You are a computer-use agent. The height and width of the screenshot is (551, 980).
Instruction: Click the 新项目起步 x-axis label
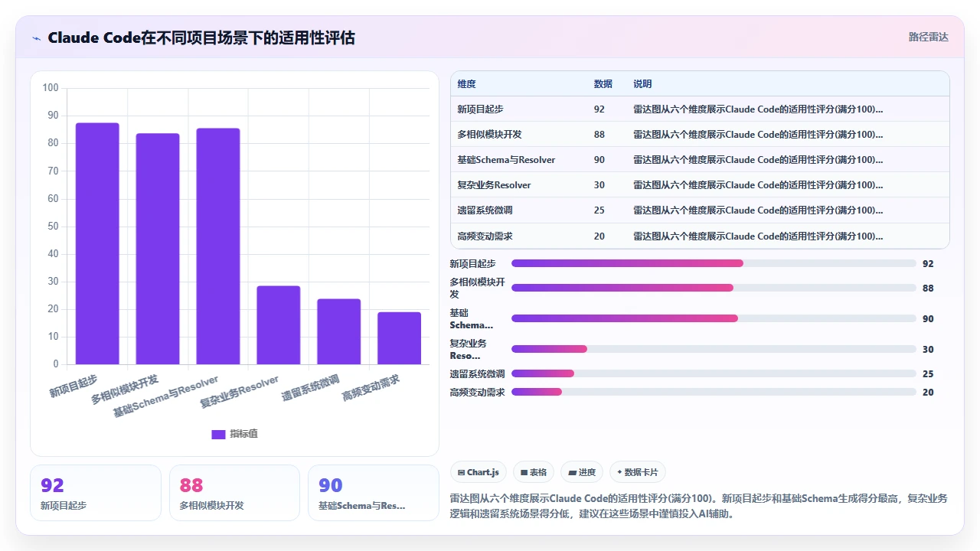coord(73,386)
